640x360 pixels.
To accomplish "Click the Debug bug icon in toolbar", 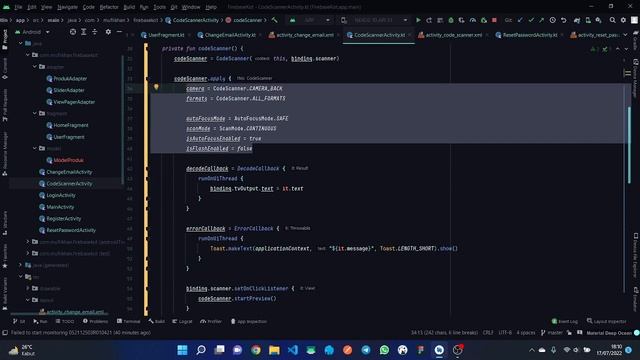I will 451,20.
